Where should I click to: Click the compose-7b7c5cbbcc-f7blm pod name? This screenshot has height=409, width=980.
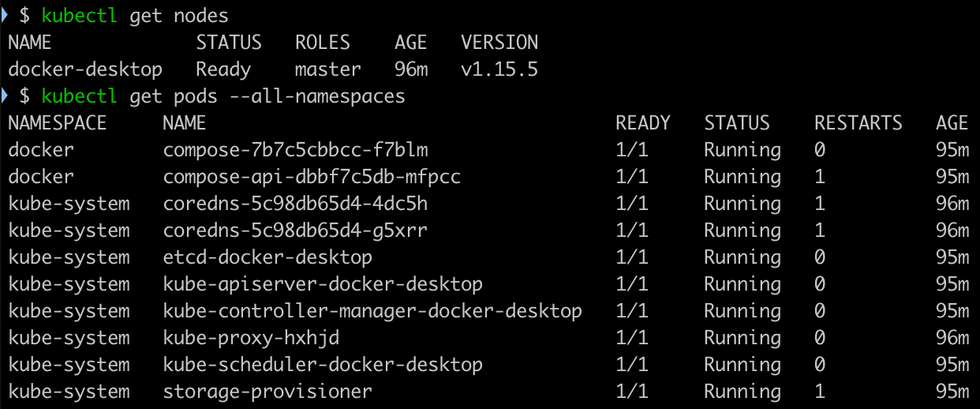coord(296,150)
